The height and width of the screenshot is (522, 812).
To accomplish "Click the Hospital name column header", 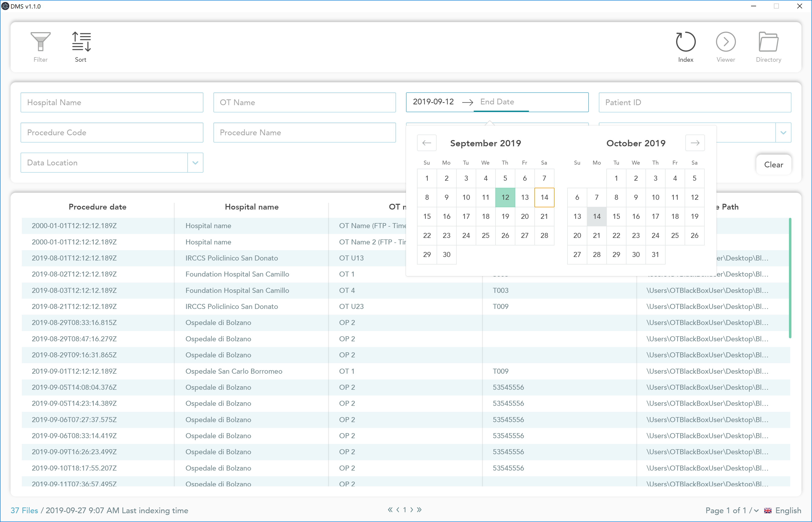I will point(252,207).
